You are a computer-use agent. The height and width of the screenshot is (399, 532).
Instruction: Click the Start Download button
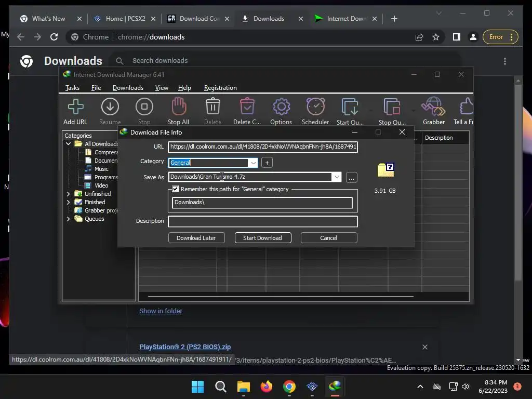pyautogui.click(x=262, y=238)
